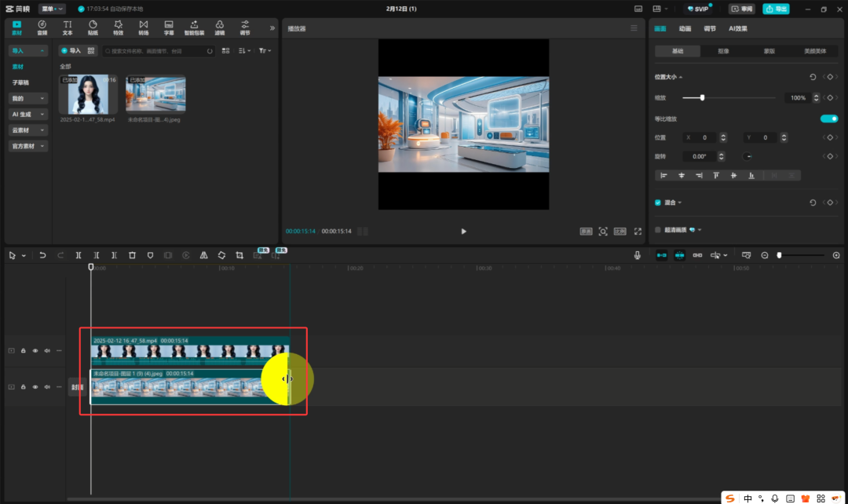The image size is (848, 504).
Task: Expand the 云素材 cloud materials section
Action: (x=28, y=130)
